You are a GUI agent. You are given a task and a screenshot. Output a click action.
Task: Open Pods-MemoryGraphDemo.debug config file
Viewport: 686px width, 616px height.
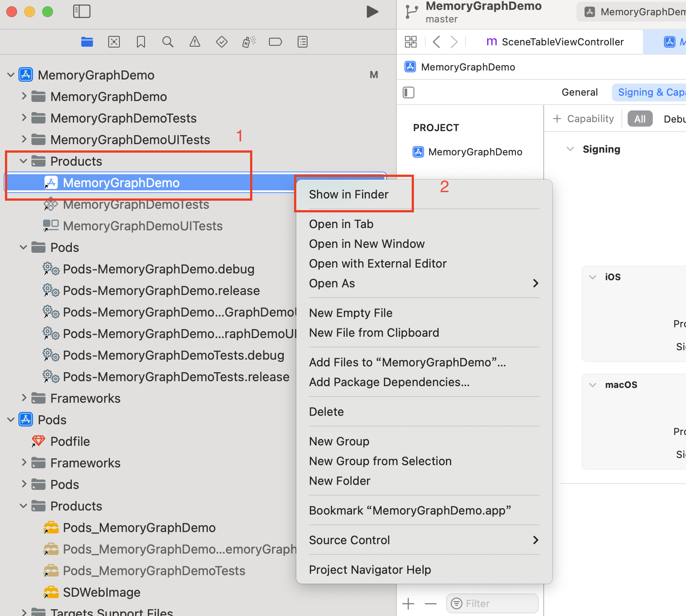coord(158,269)
